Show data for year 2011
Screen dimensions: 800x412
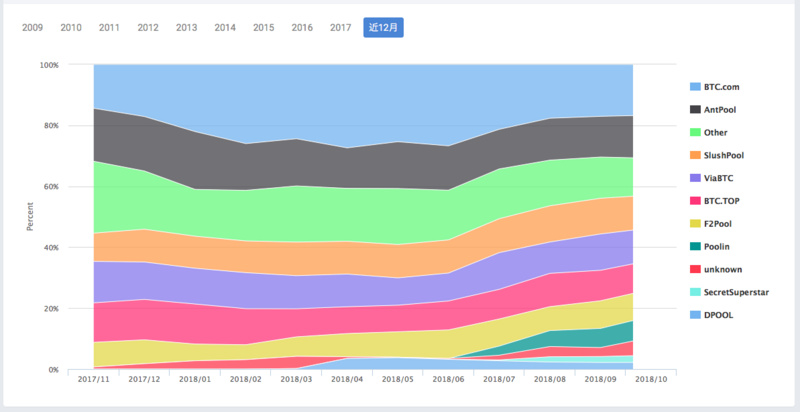[x=109, y=27]
